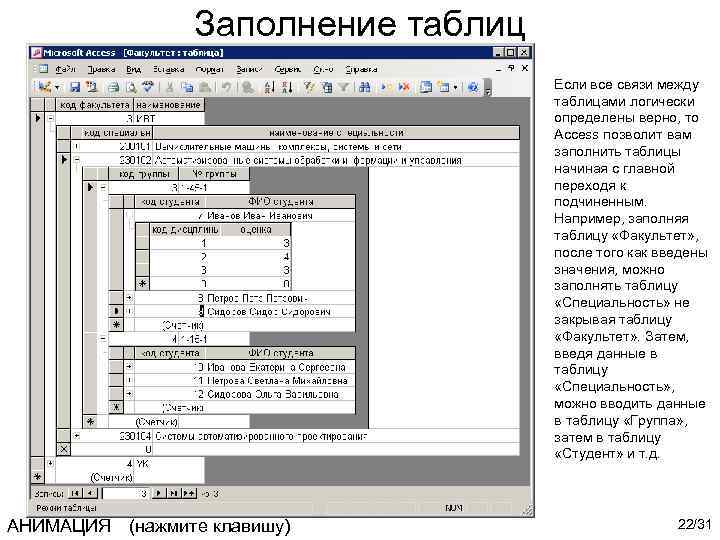Click the Insert Hyperlink icon
This screenshot has width=720, height=540.
(x=248, y=87)
